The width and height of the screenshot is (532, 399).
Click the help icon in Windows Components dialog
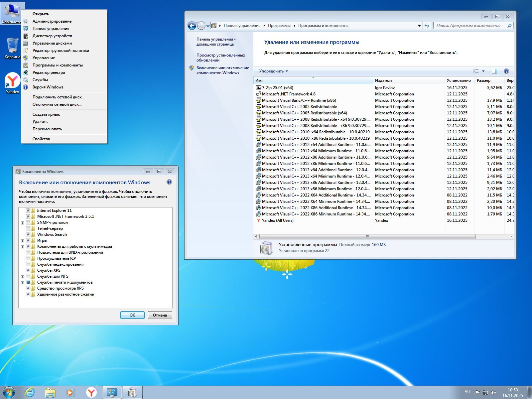[x=169, y=182]
